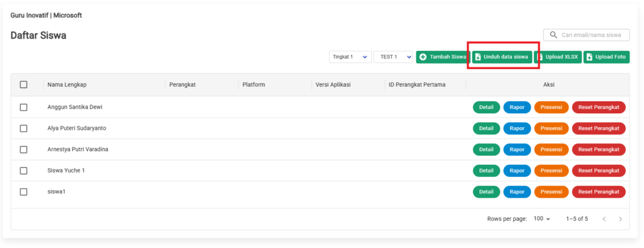This screenshot has width=644, height=248.
Task: Open Rows per page 100 selector
Action: pyautogui.click(x=541, y=219)
